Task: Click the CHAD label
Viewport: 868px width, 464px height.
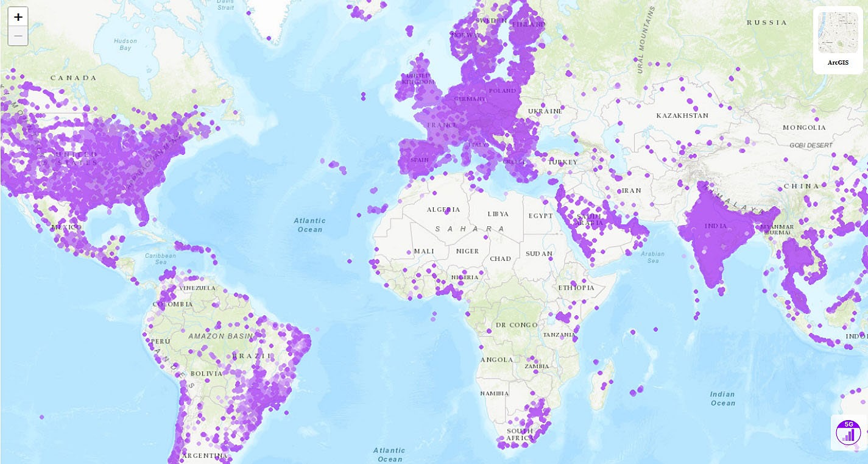Action: tap(500, 259)
